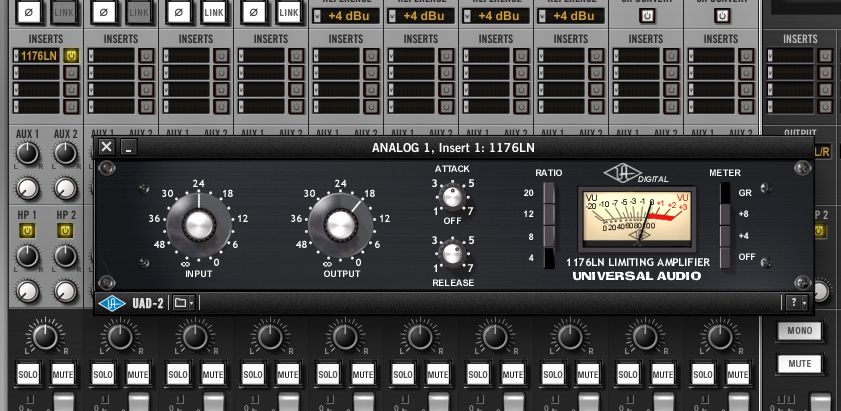Open the plugin preset folder icon

pos(183,303)
